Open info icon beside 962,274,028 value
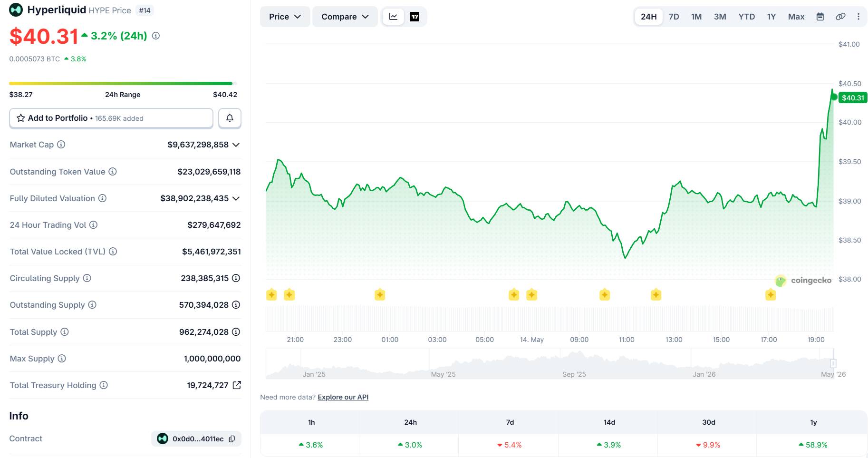 pos(236,332)
